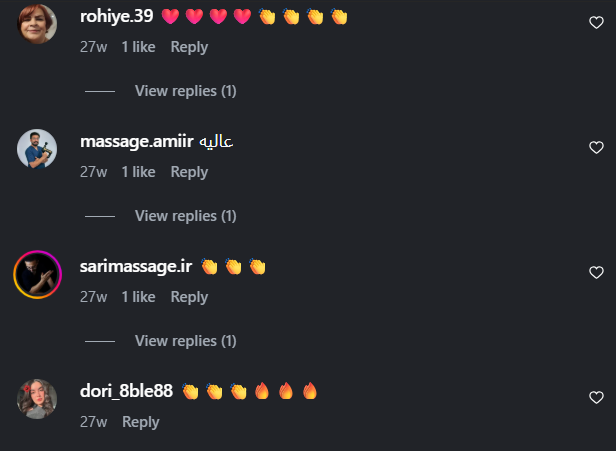The width and height of the screenshot is (616, 451).
Task: Visit the sarimassage.ir username link
Action: 136,266
